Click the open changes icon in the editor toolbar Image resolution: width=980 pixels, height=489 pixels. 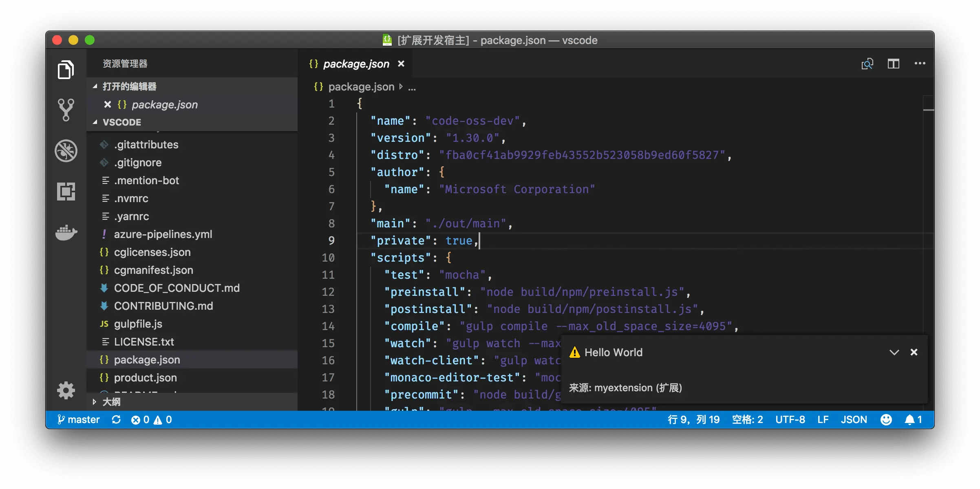(x=867, y=64)
